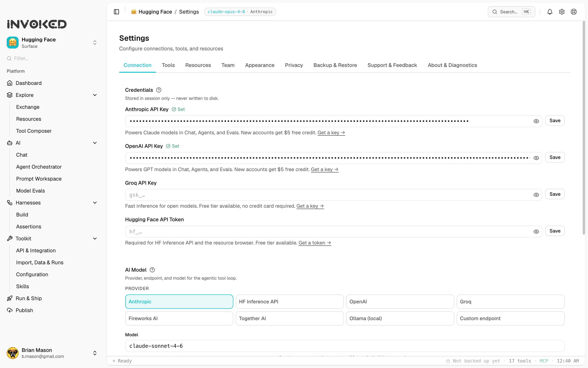This screenshot has width=588, height=368.
Task: Click the Groq API key input field
Action: [333, 195]
